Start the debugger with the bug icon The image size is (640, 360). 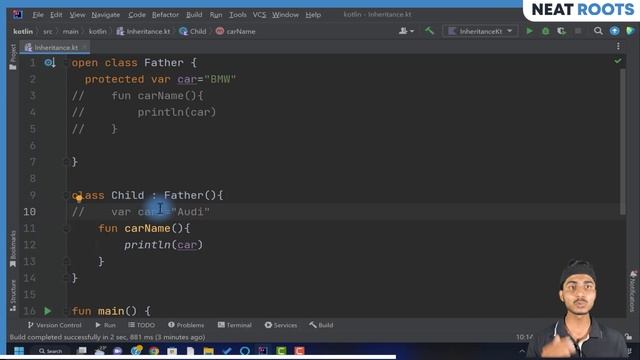pyautogui.click(x=545, y=31)
